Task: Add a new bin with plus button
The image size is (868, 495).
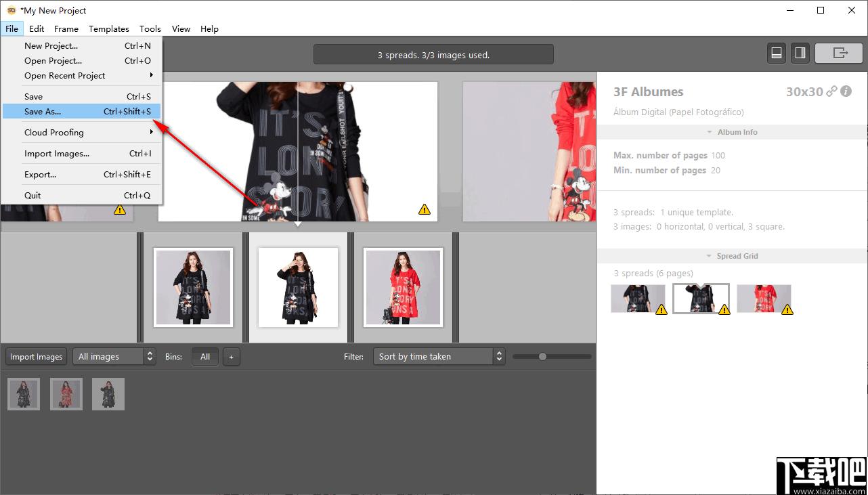Action: (231, 357)
